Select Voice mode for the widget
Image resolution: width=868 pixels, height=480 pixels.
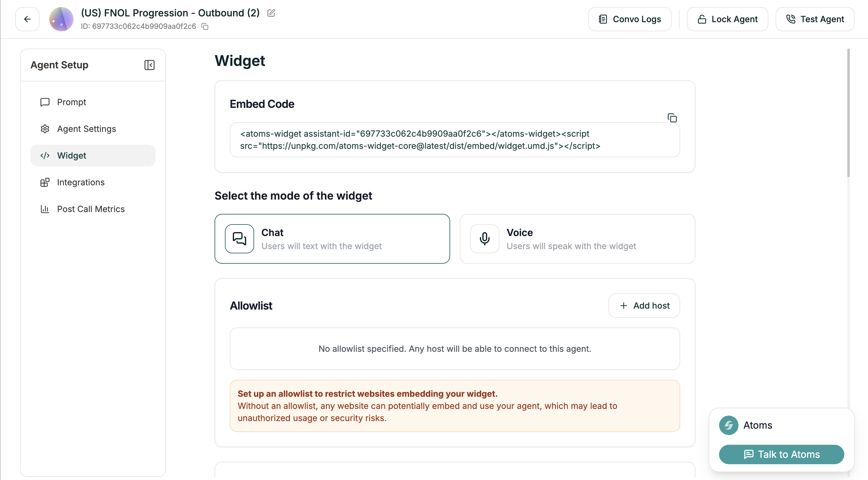[x=577, y=238]
